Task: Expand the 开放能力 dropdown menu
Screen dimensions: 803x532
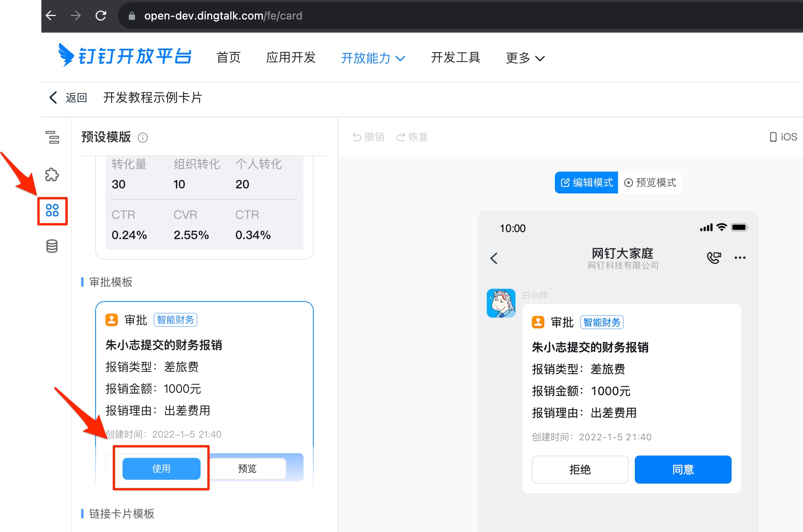Action: click(373, 58)
